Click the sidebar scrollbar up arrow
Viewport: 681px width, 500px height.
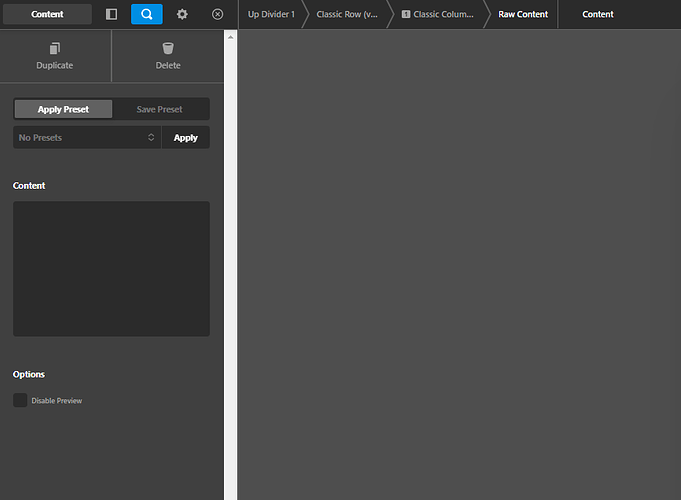pyautogui.click(x=230, y=36)
